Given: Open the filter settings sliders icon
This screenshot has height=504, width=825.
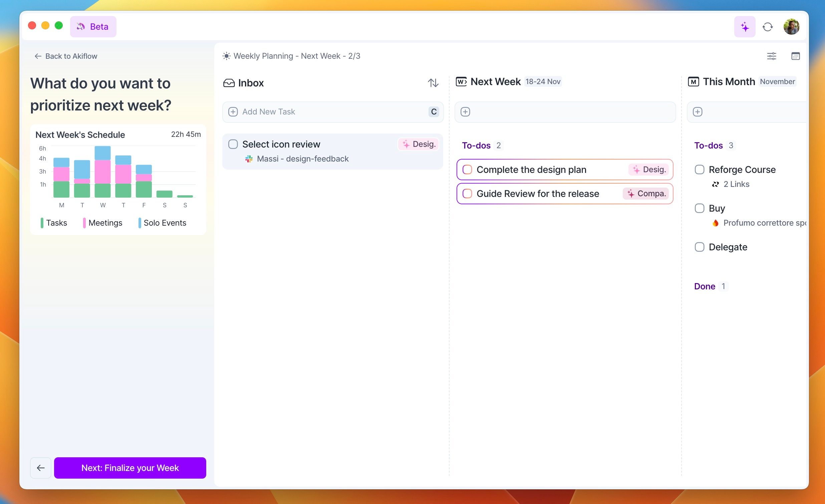Looking at the screenshot, I should 771,56.
